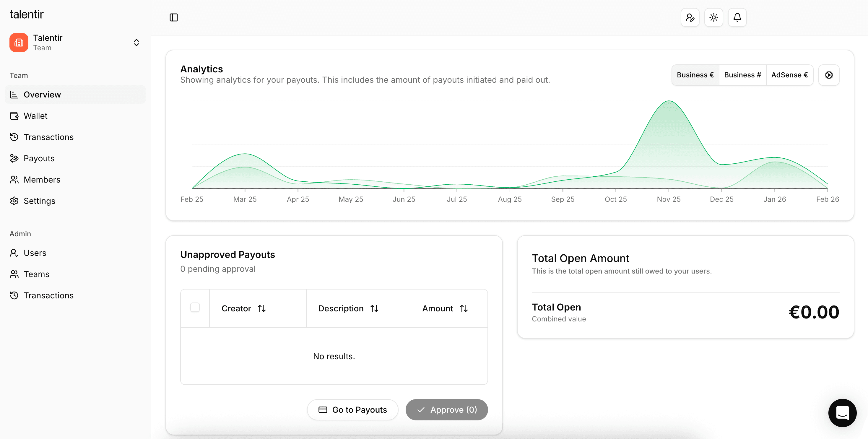Open Wallet from the sidebar
Viewport: 868px width, 439px height.
[x=35, y=116]
